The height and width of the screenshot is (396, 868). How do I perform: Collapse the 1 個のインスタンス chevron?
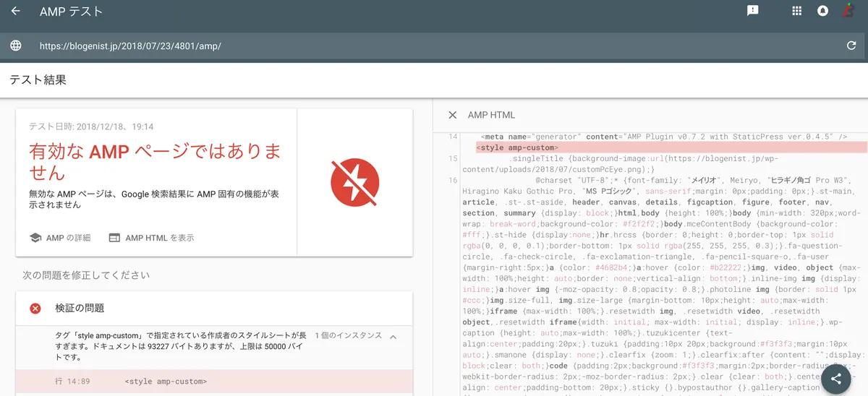coord(393,337)
